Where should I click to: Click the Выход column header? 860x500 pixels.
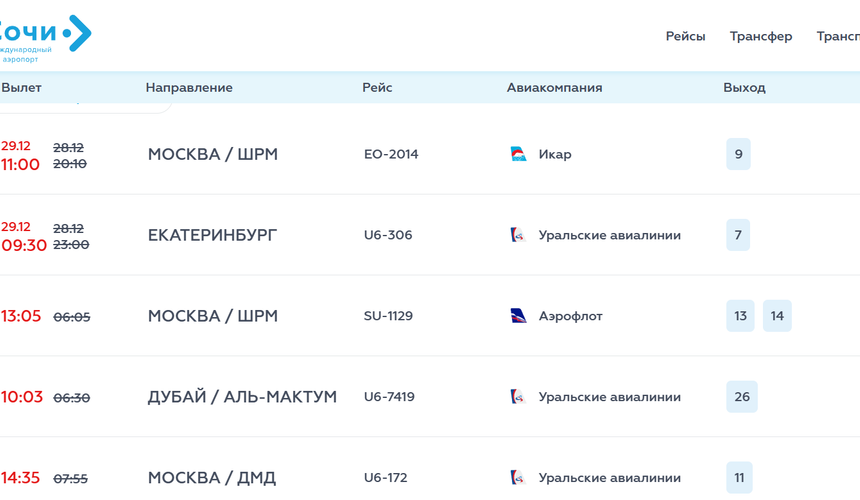[744, 88]
